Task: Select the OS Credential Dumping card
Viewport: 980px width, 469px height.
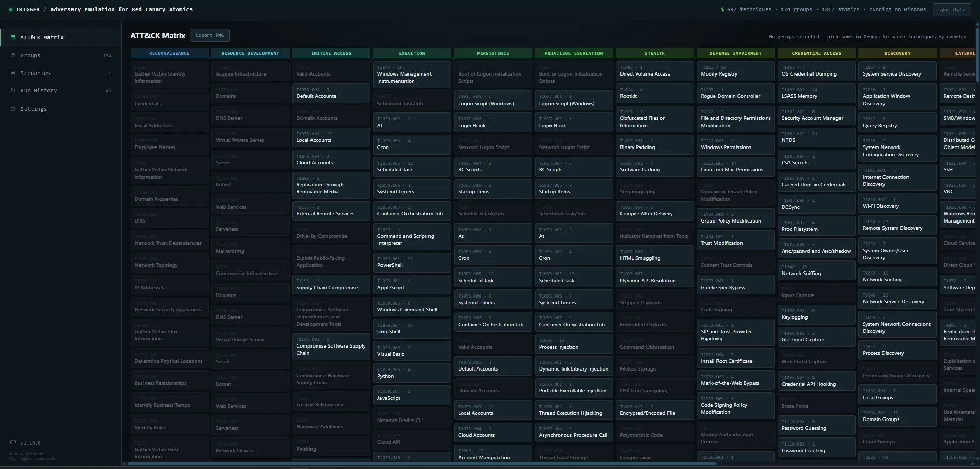Action: click(x=816, y=71)
